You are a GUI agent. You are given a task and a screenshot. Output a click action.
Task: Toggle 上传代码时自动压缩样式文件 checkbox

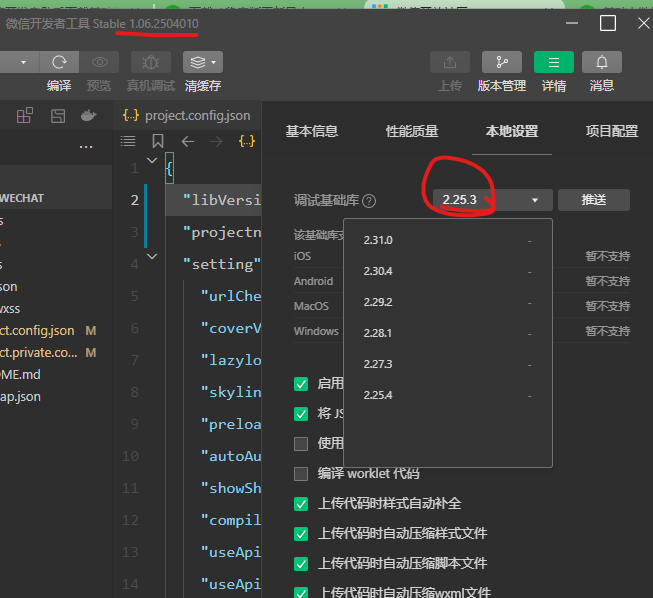tap(301, 534)
